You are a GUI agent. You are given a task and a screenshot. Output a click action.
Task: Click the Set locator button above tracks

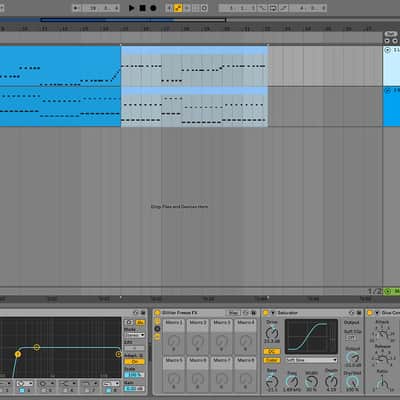point(391,34)
